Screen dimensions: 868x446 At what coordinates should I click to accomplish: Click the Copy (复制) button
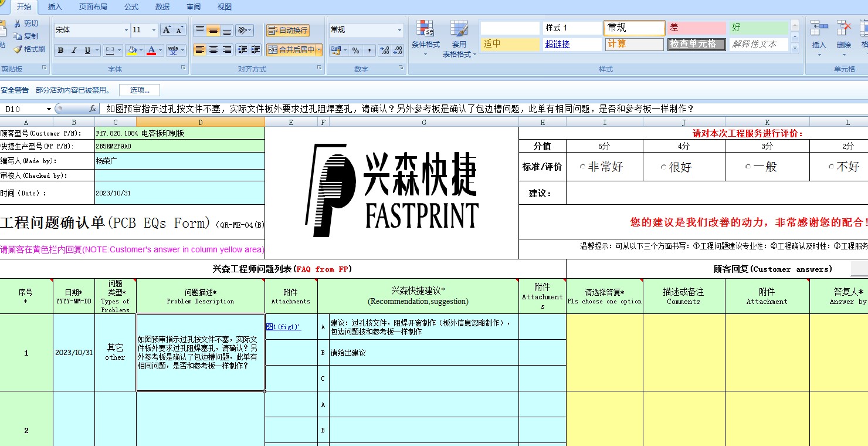(26, 36)
